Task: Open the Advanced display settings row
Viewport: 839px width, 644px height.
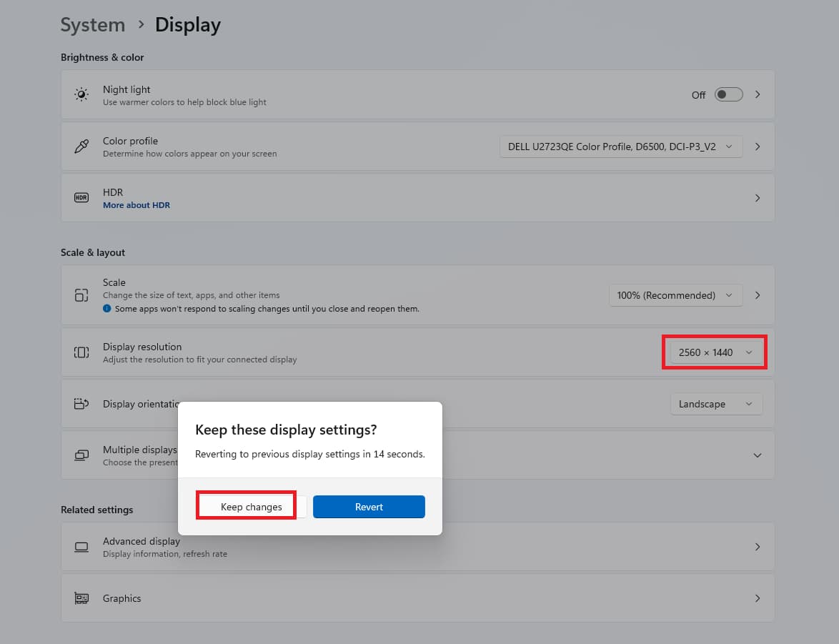Action: pos(417,547)
